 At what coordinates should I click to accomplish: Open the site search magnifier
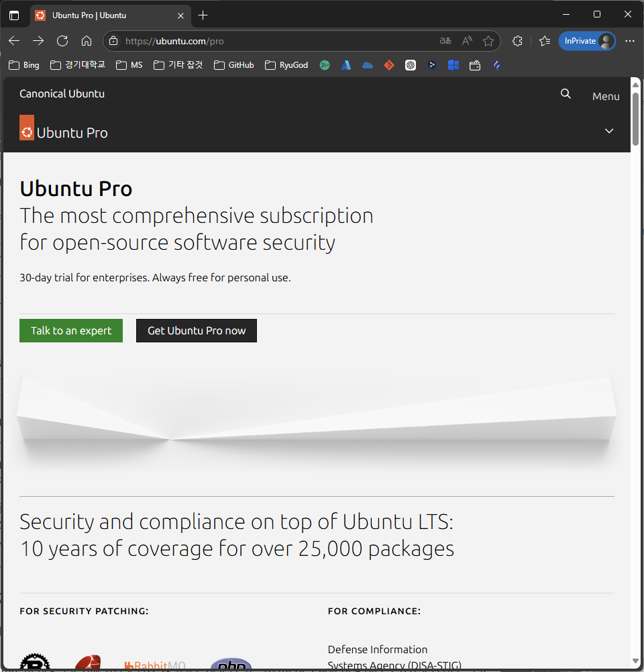click(566, 94)
